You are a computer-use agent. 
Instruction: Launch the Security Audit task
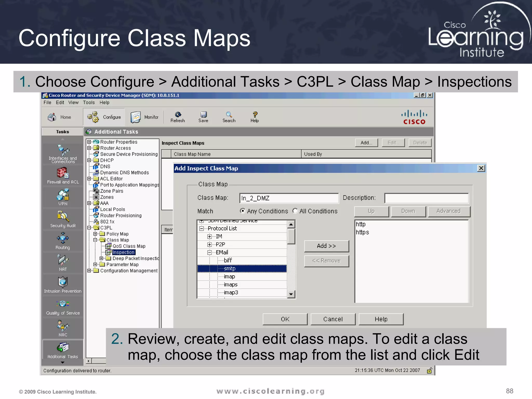tap(63, 219)
